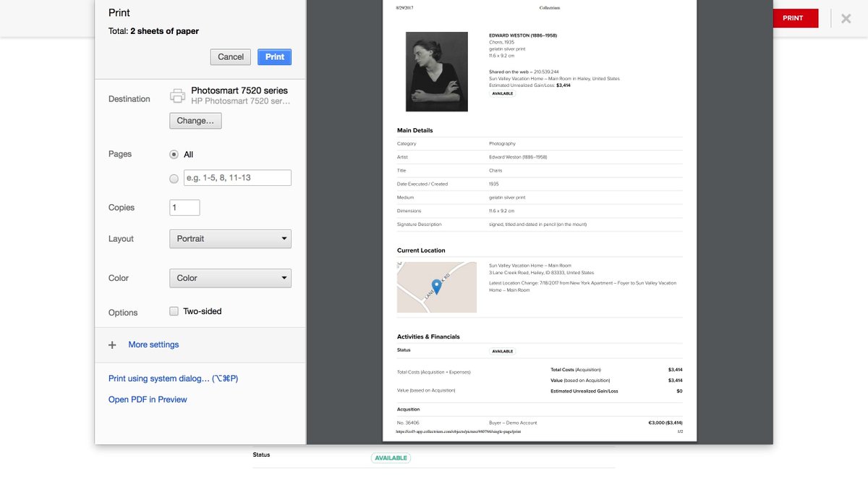Click the blue map pin marker
This screenshot has width=868, height=477.
[x=436, y=285]
